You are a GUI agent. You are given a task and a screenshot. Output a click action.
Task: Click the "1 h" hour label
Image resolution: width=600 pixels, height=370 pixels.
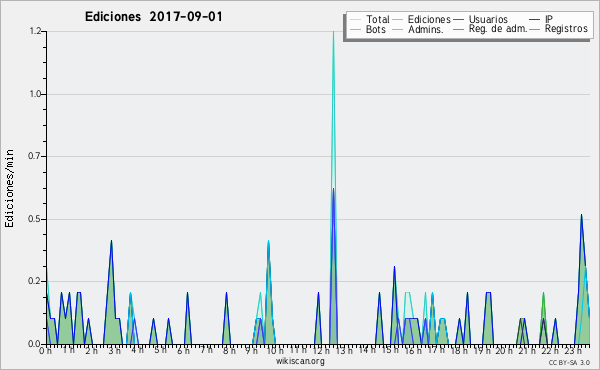[69, 350]
